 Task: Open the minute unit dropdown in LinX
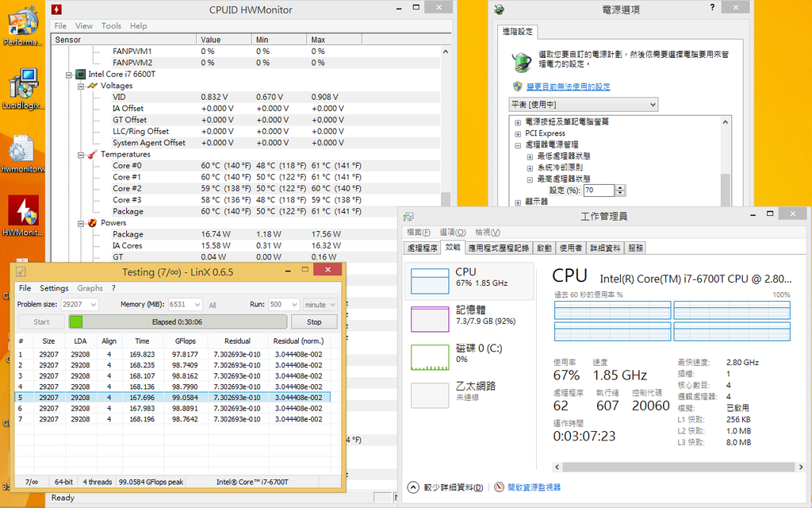click(x=320, y=304)
